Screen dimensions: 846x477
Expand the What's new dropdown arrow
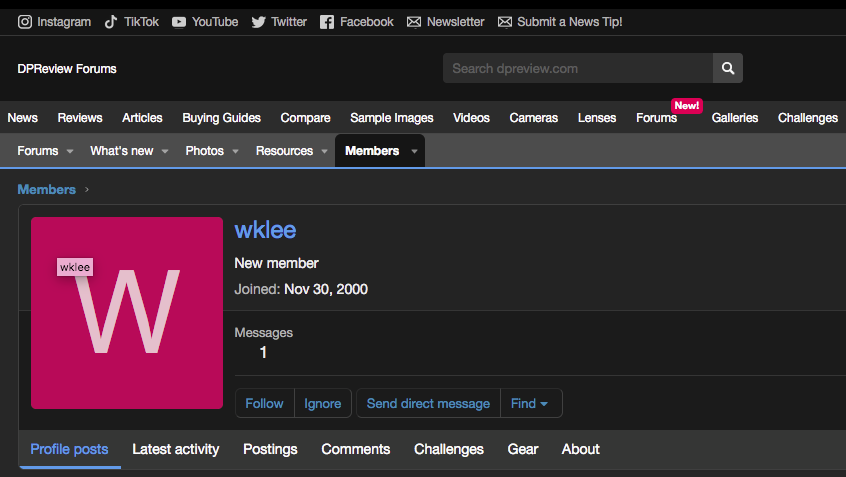pyautogui.click(x=165, y=152)
